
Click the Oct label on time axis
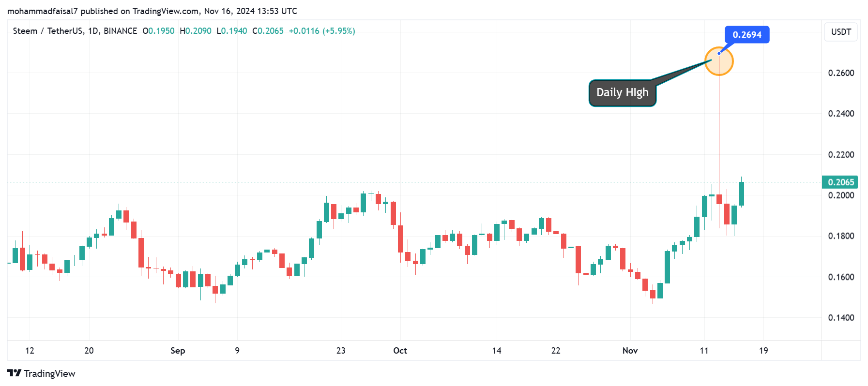tap(400, 351)
